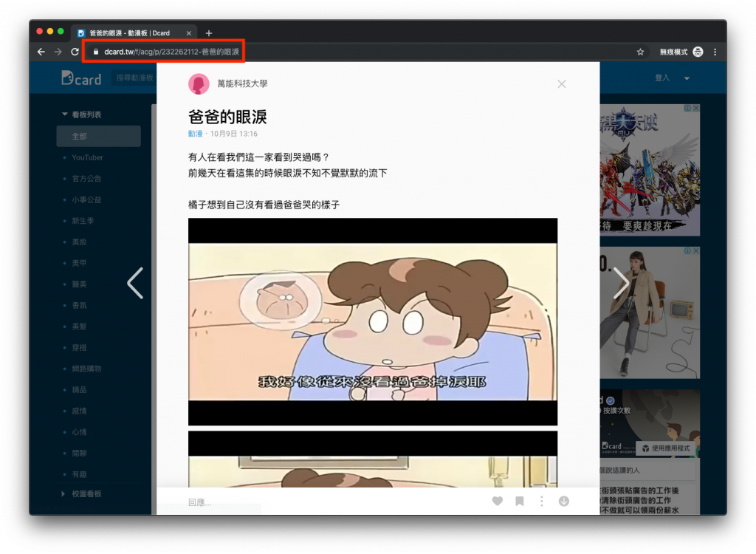
Task: Click the Dcard logo
Action: [x=81, y=78]
